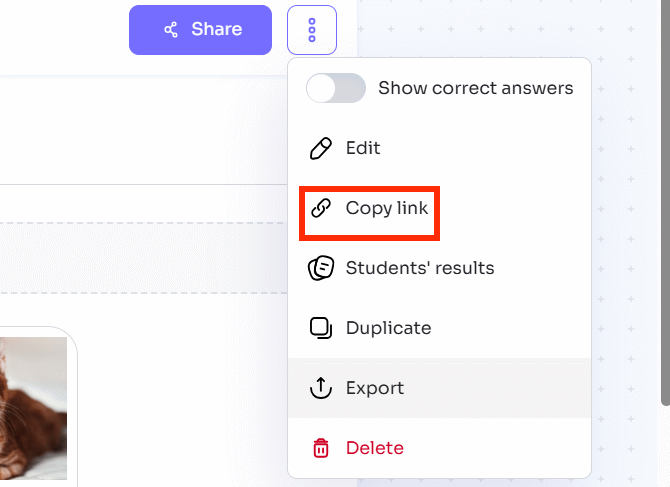Click the chain link Copy icon
This screenshot has width=670, height=487.
(x=320, y=208)
